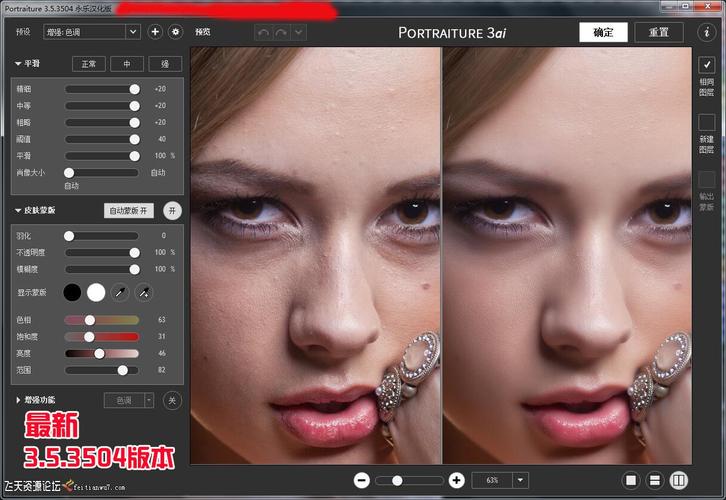Viewport: 726px width, 500px height.
Task: Choose the add-to-mask eyedropper with plus
Action: [144, 293]
